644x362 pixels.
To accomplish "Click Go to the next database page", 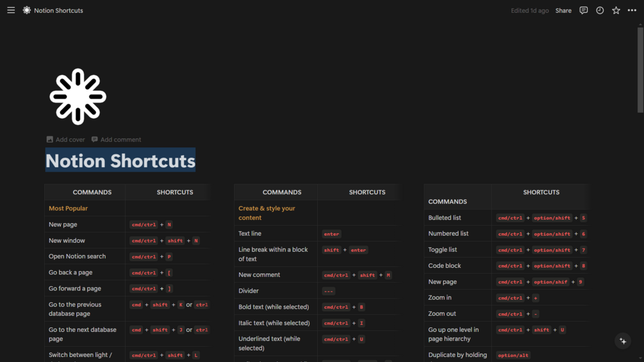I will click(x=85, y=334).
